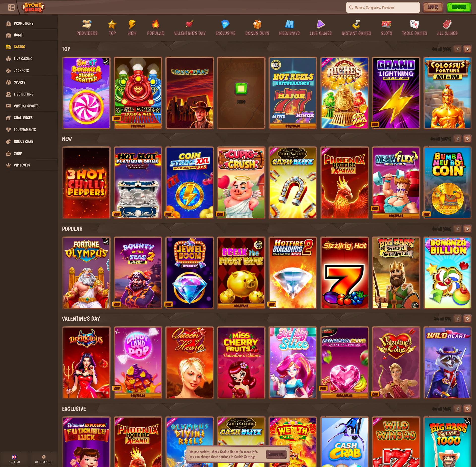
Task: Open the English language selector
Action: (14, 459)
